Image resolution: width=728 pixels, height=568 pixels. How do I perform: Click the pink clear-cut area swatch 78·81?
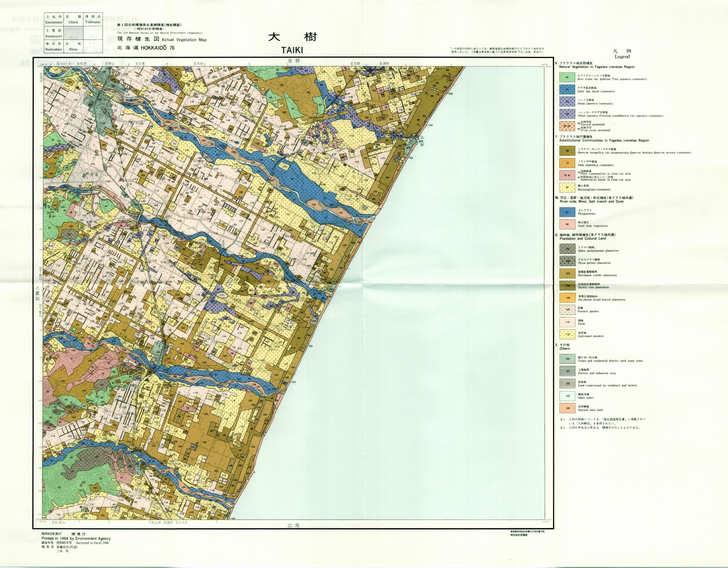[x=567, y=175]
